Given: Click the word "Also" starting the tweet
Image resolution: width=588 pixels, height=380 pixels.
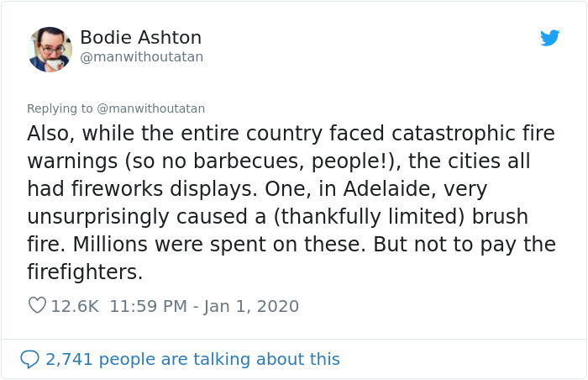Looking at the screenshot, I should [49, 133].
